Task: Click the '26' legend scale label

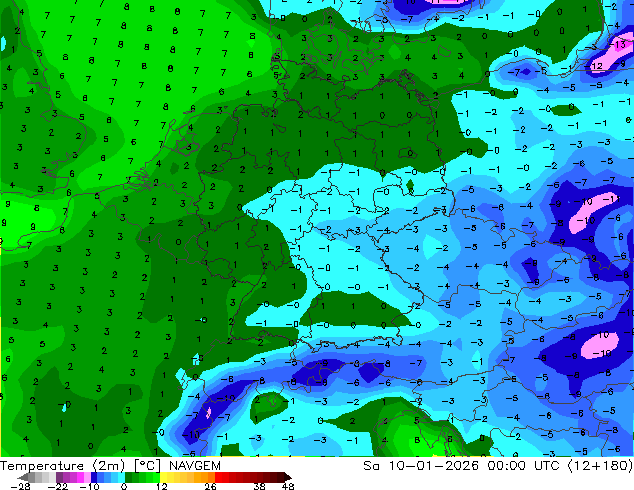Action: pos(210,486)
